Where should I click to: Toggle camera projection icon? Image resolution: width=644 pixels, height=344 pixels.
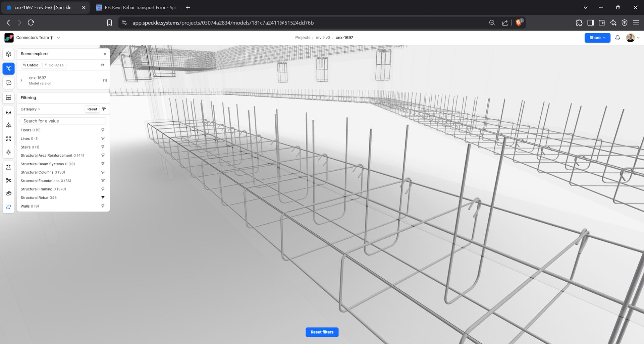[x=9, y=125]
